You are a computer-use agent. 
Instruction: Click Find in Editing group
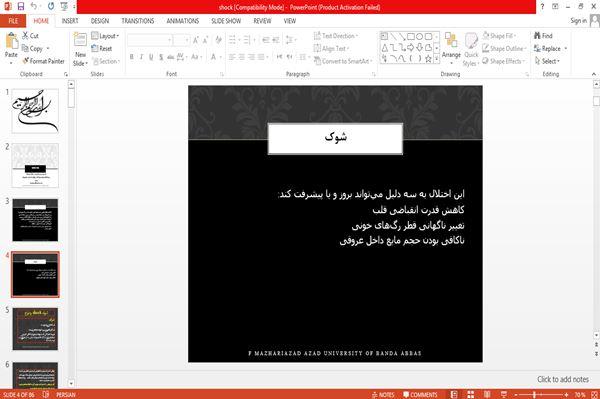coord(543,36)
